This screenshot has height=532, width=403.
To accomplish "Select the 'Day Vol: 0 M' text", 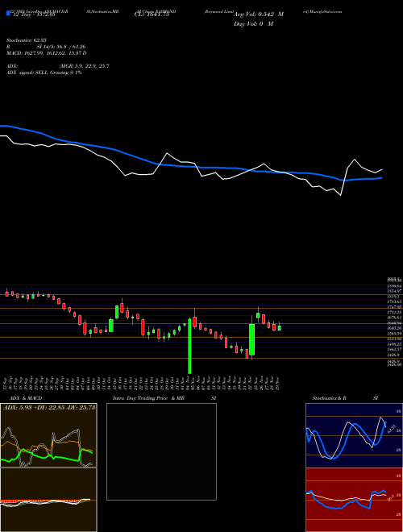I will point(253,23).
